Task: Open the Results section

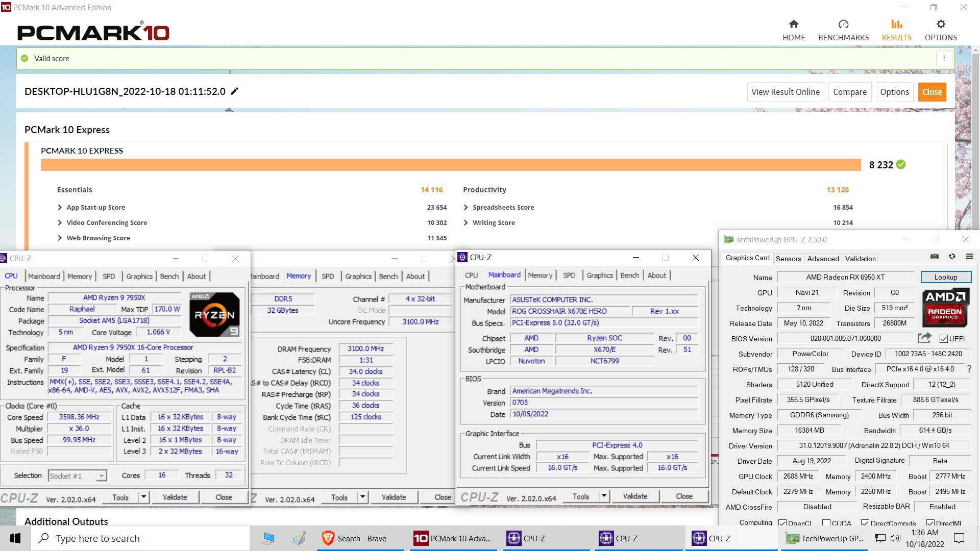Action: click(x=896, y=30)
